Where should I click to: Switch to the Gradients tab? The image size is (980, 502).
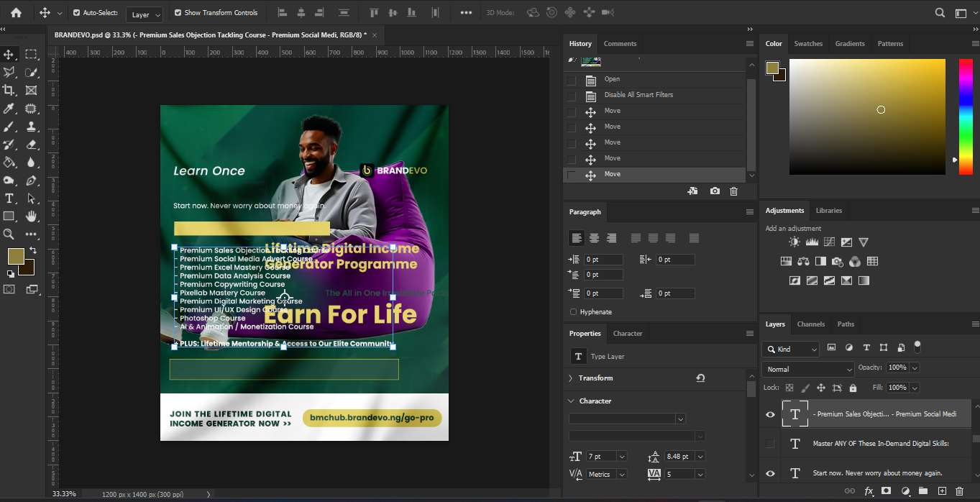[x=850, y=44]
